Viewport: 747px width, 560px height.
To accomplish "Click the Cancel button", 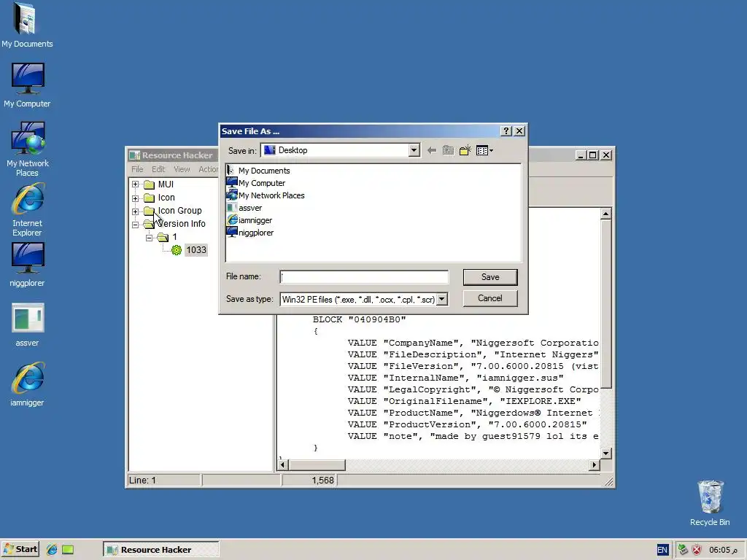I will pyautogui.click(x=490, y=298).
